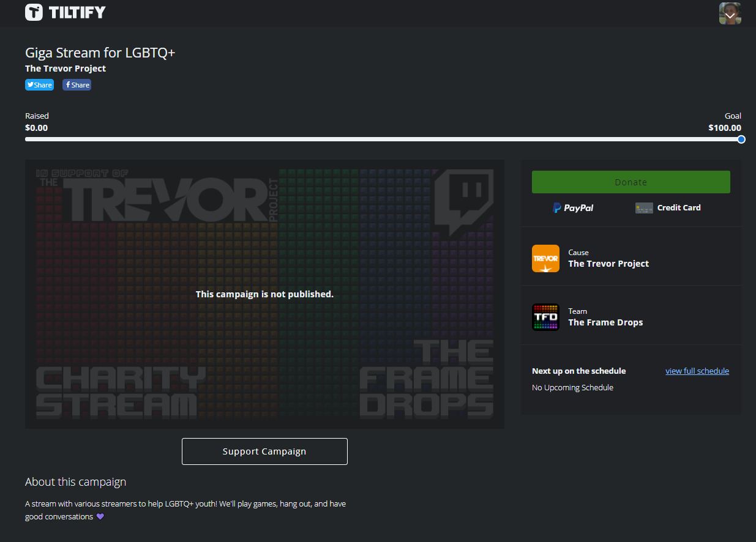Open The Trevor Project cause logo
Screen dimensions: 756x542
(545, 258)
